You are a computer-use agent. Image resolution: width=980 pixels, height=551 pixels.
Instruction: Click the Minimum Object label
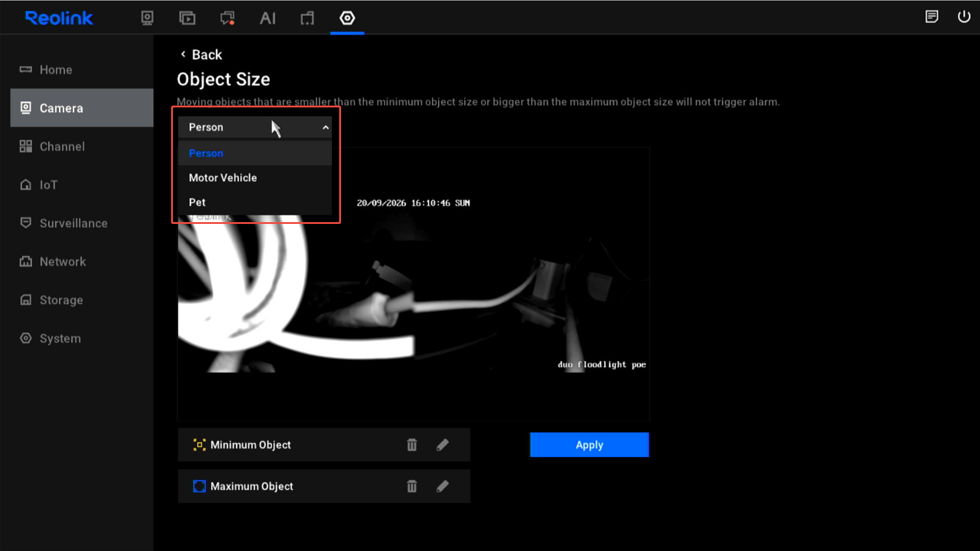[x=251, y=445]
